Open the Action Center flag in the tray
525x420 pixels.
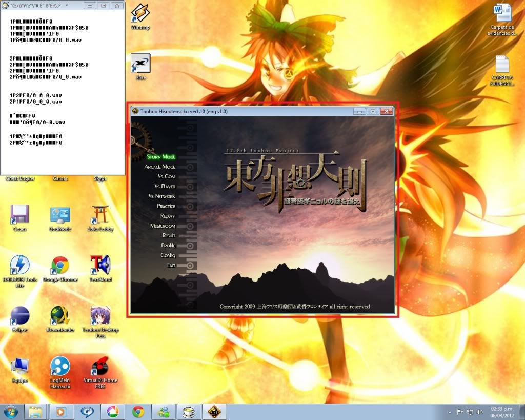tap(460, 412)
